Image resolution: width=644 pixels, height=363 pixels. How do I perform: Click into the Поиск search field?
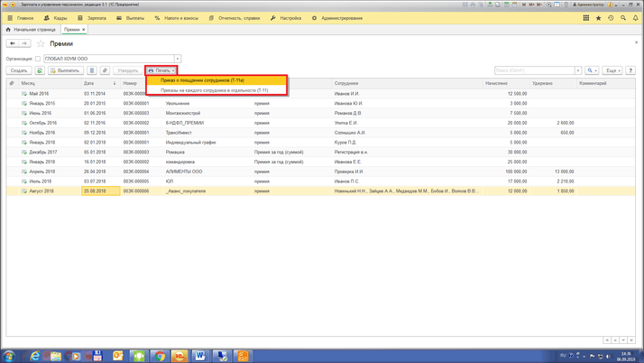click(x=534, y=70)
